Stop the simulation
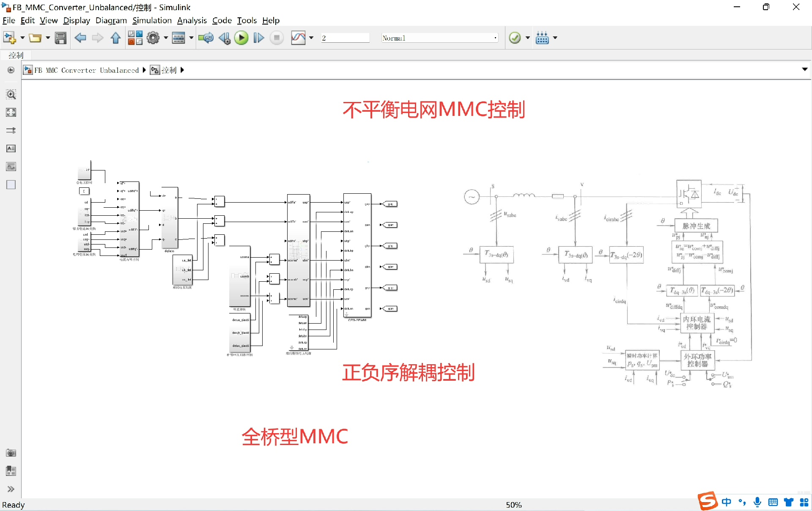 click(x=276, y=38)
